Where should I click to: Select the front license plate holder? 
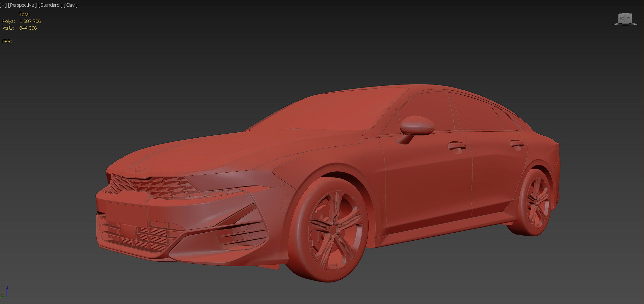tap(126, 213)
